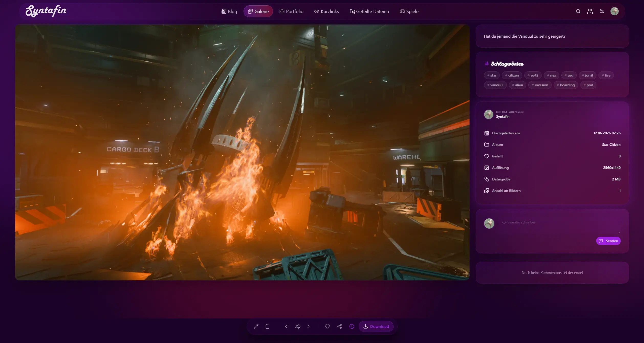The width and height of the screenshot is (644, 343).
Task: Open the search icon in header
Action: (578, 11)
